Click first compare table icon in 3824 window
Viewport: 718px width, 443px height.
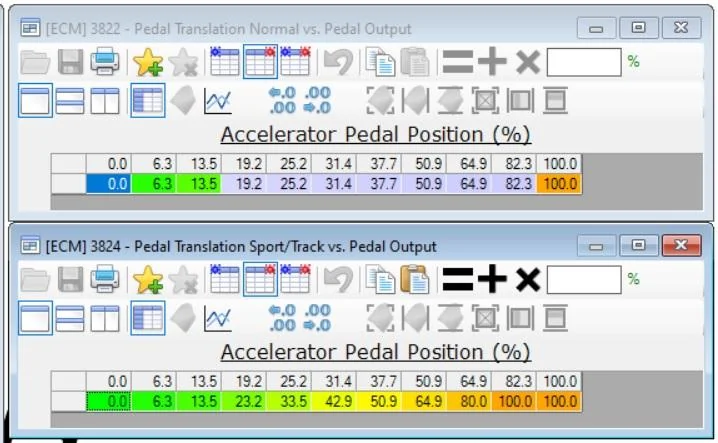pos(224,279)
